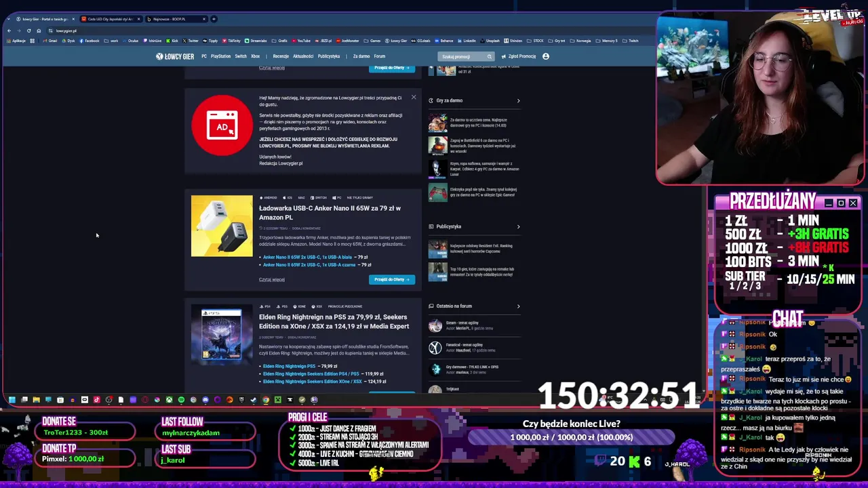Open YouTube bookmark

coord(300,41)
